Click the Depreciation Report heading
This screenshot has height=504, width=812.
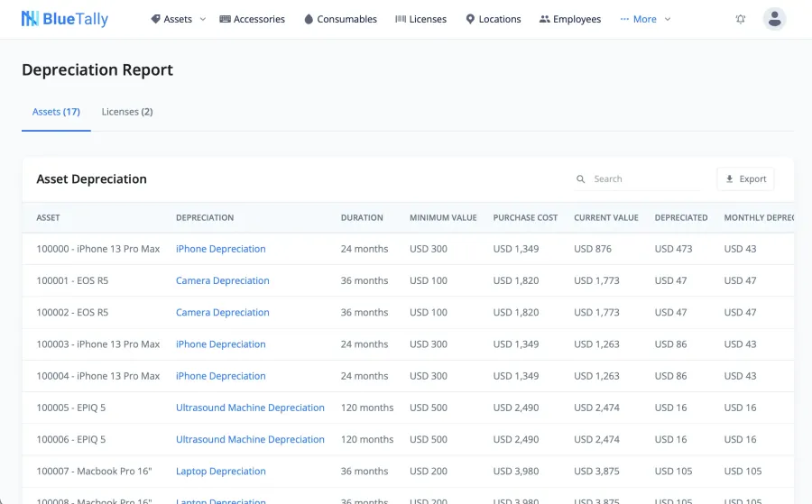[97, 69]
